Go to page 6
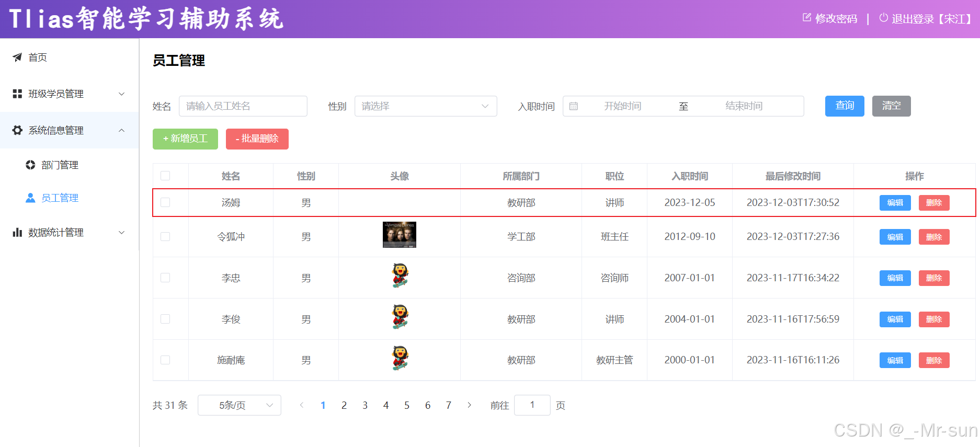The height and width of the screenshot is (447, 980). [428, 405]
